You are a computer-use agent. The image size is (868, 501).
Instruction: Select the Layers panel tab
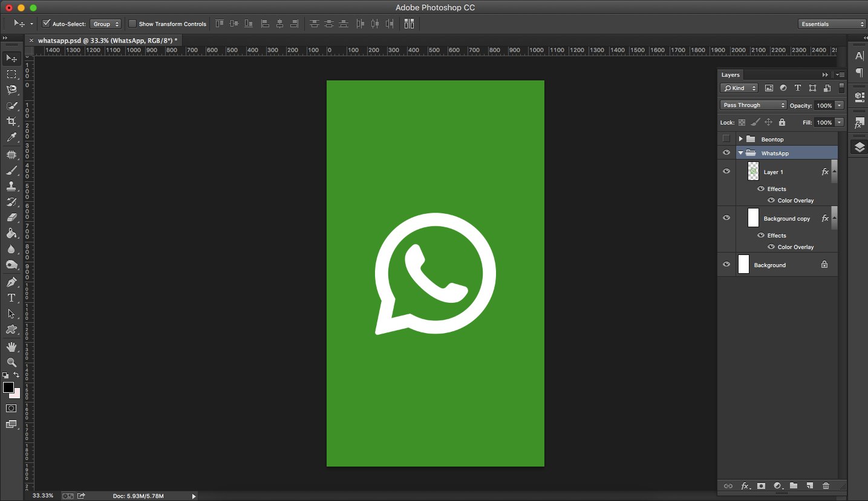[729, 74]
